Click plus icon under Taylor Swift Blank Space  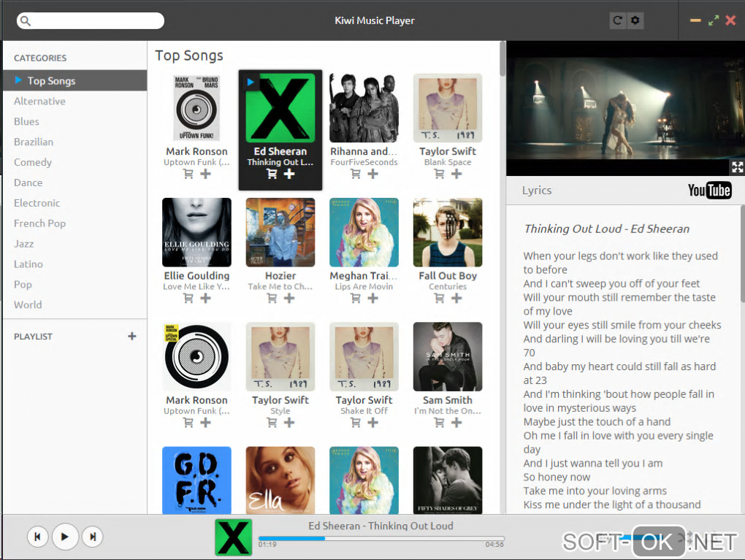(x=456, y=174)
